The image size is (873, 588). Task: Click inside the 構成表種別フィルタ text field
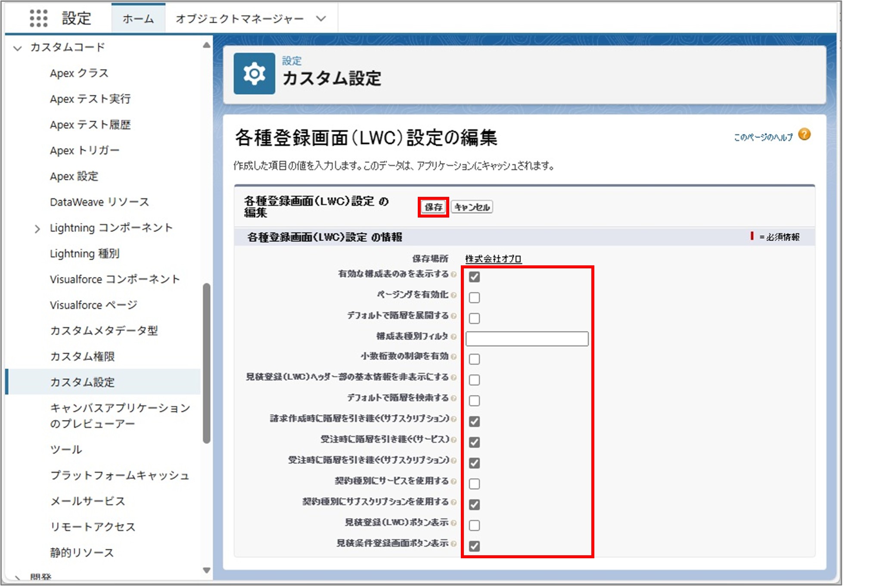526,339
